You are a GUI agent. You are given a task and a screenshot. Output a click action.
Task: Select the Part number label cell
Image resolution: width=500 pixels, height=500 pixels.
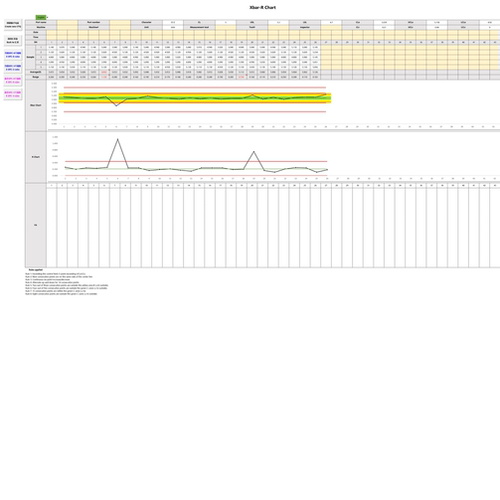tap(94, 22)
